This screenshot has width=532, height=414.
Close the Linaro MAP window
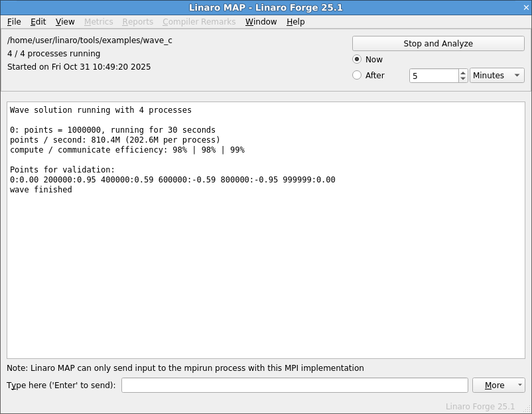525,7
